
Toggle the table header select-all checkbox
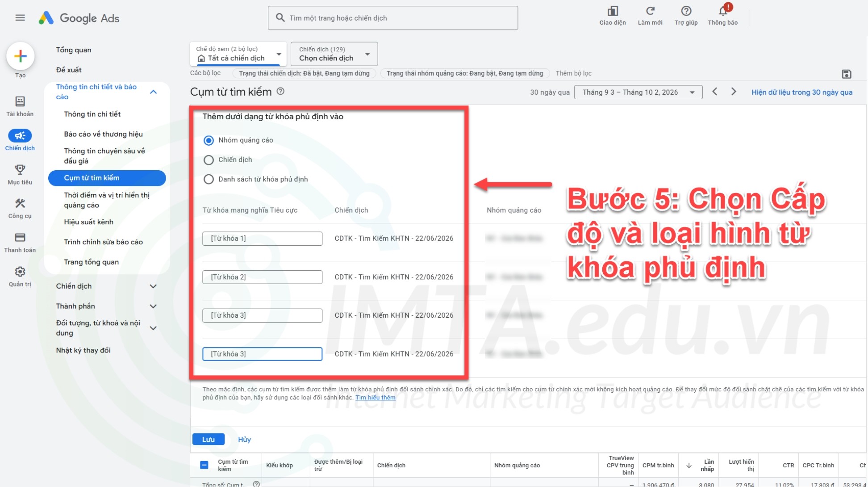tap(204, 465)
